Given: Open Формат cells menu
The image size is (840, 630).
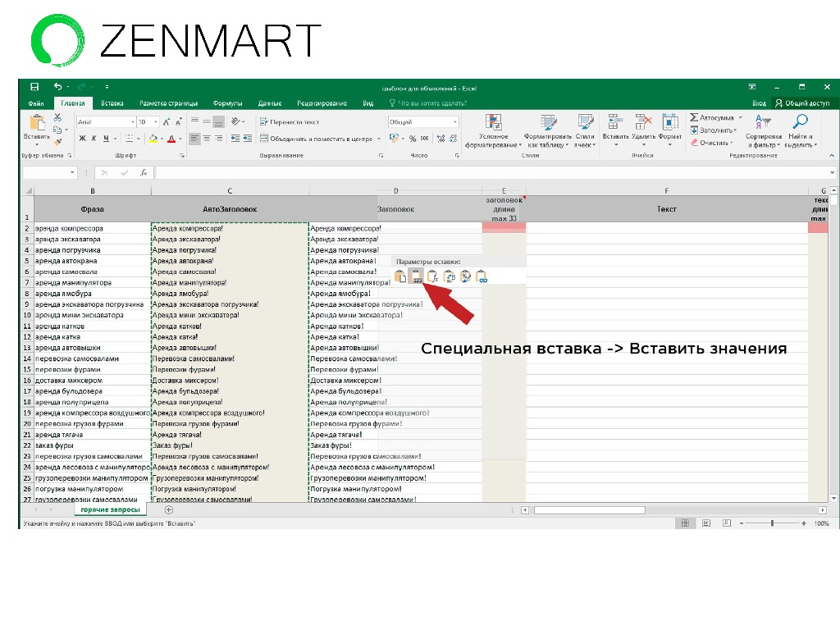Looking at the screenshot, I should (x=669, y=129).
